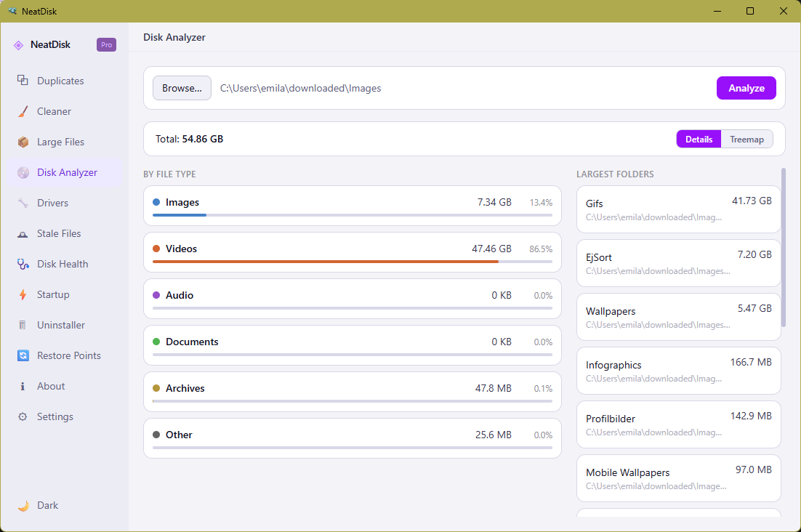
Task: Click the Videos usage progress bar
Action: click(x=353, y=262)
